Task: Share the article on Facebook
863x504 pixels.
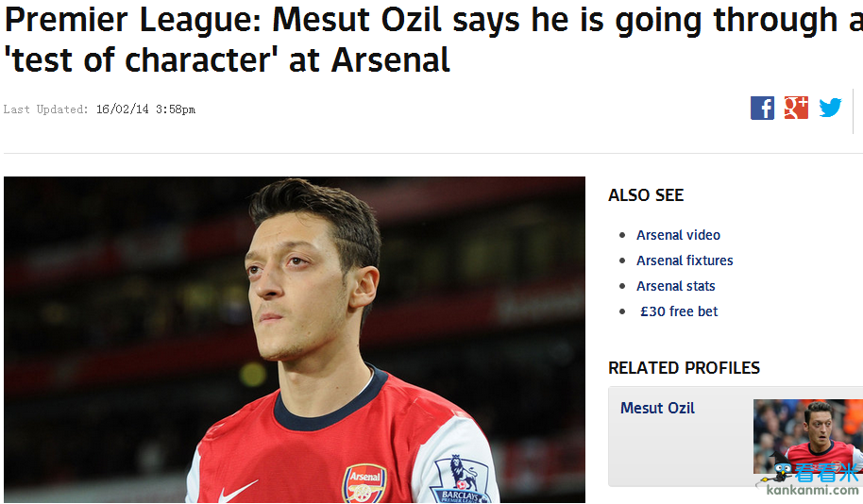Action: click(762, 108)
